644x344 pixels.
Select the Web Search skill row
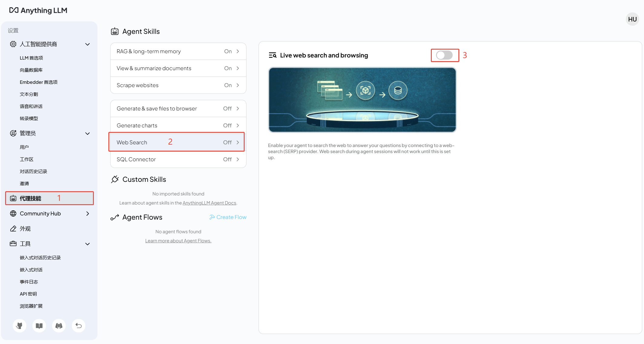178,142
